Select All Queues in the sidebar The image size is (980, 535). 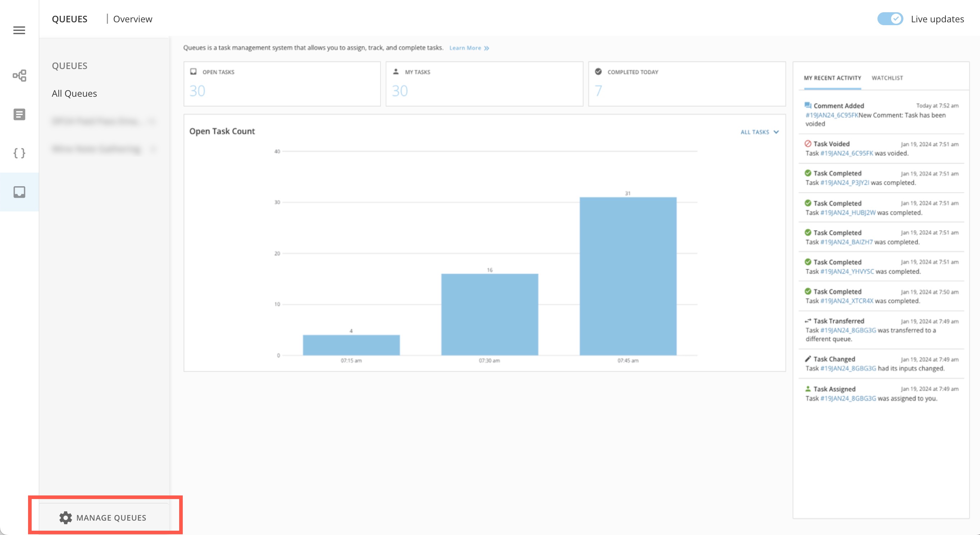(74, 93)
